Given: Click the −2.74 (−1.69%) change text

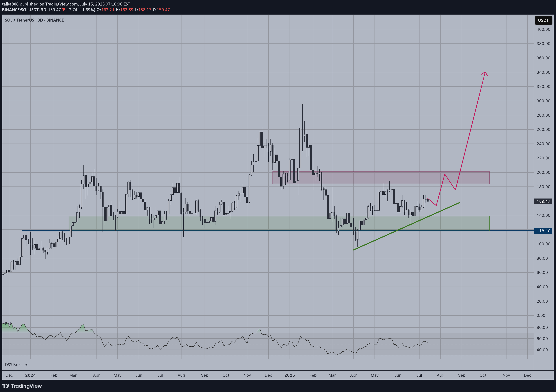Looking at the screenshot, I should tap(81, 10).
